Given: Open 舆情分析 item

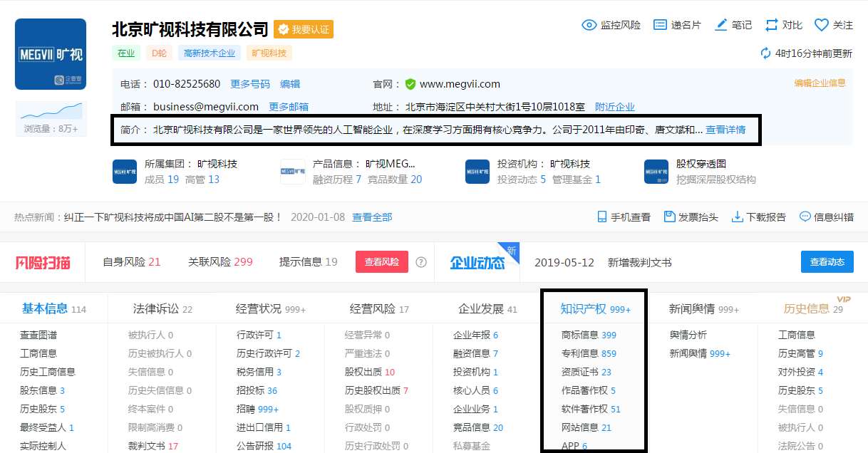Looking at the screenshot, I should pyautogui.click(x=688, y=335).
